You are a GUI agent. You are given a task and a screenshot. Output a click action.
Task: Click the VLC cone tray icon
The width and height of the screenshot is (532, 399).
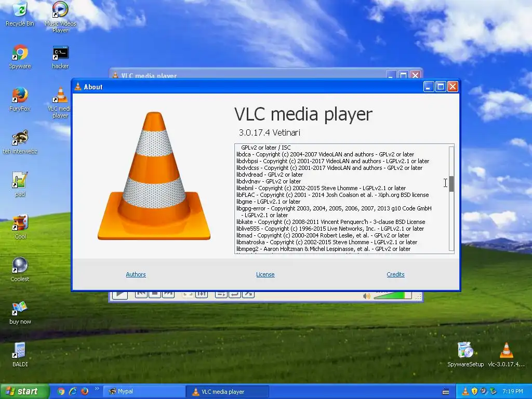(465, 391)
